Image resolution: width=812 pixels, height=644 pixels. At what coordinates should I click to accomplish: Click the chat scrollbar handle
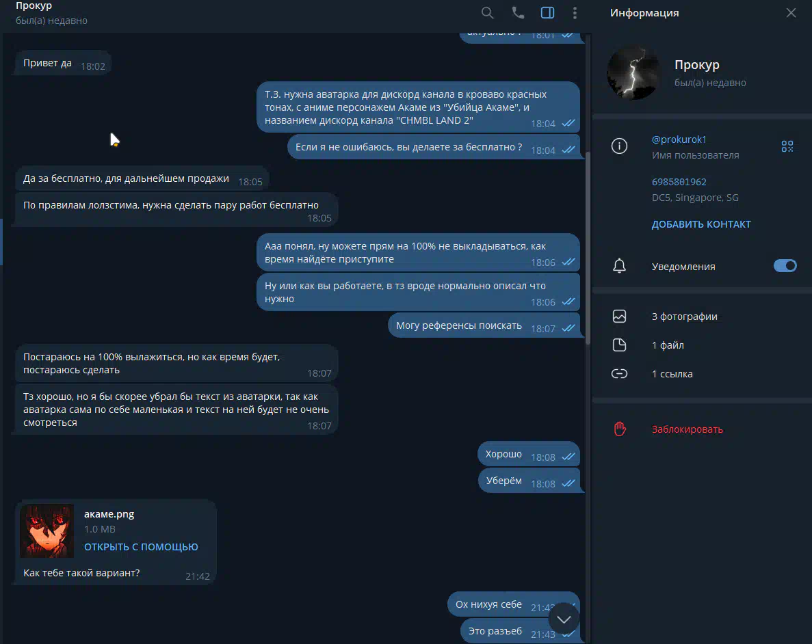click(587, 248)
